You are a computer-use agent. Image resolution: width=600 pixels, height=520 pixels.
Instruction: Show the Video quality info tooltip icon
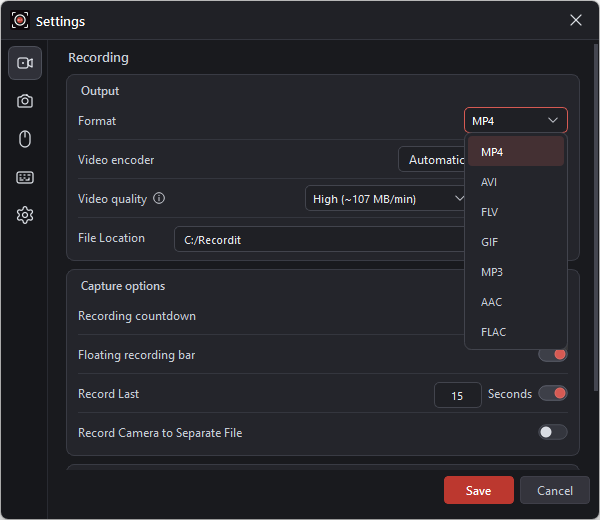159,198
